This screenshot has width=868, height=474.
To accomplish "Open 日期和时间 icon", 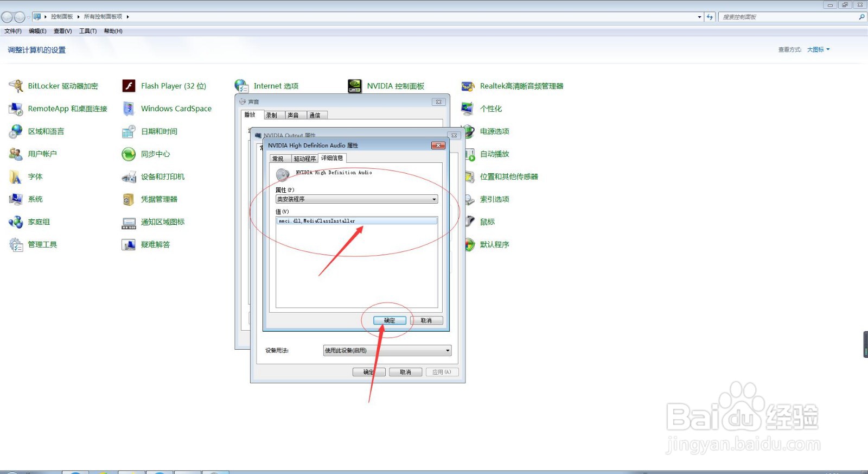I will click(129, 131).
